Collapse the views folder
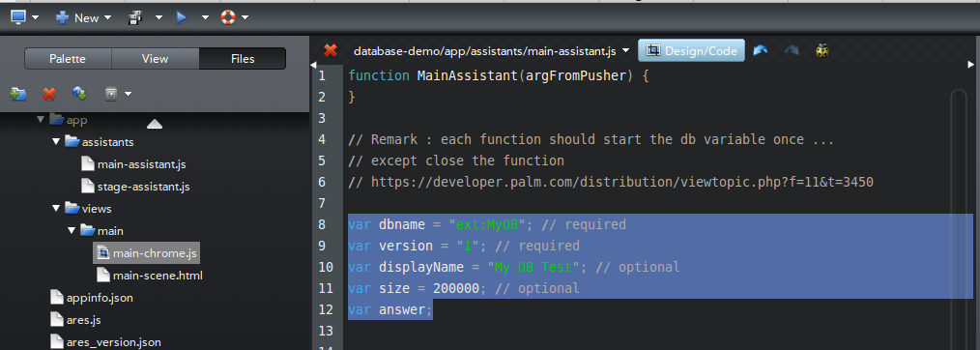The height and width of the screenshot is (350, 980). point(56,208)
